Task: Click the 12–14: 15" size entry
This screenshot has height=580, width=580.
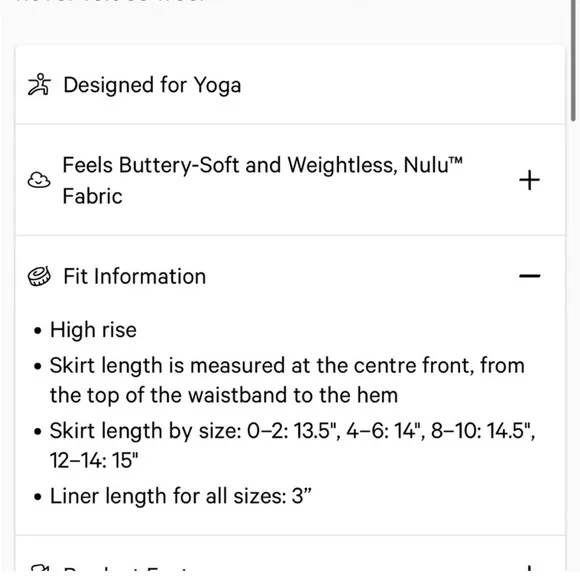Action: (x=94, y=461)
